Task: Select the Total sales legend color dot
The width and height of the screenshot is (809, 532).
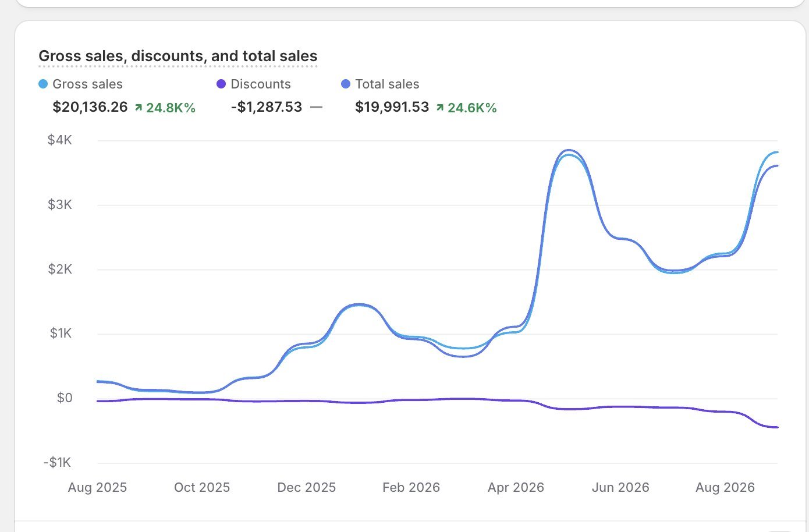Action: point(346,84)
